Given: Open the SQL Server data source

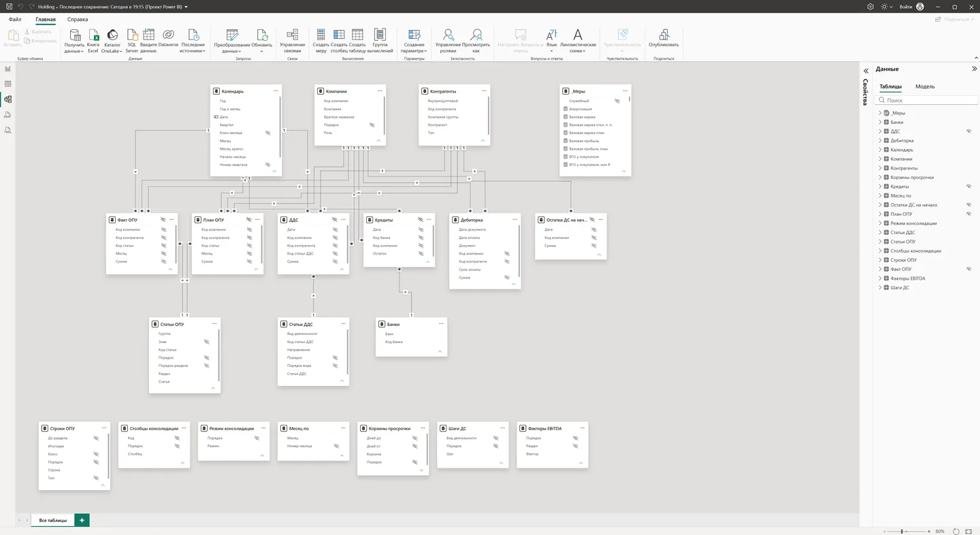Looking at the screenshot, I should tap(132, 42).
